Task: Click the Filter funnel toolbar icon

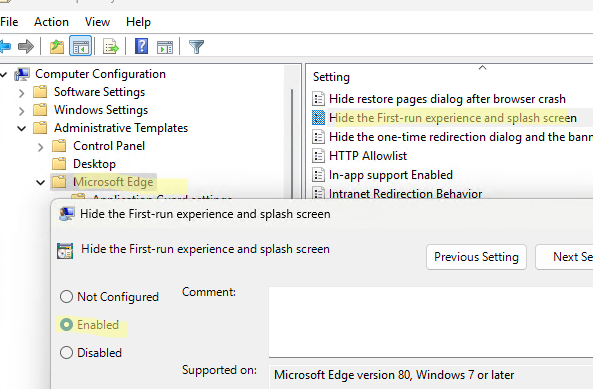Action: (196, 46)
